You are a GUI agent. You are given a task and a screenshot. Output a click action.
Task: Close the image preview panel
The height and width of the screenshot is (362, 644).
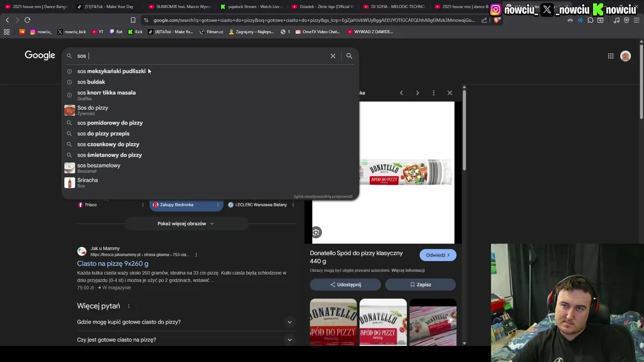coord(450,93)
